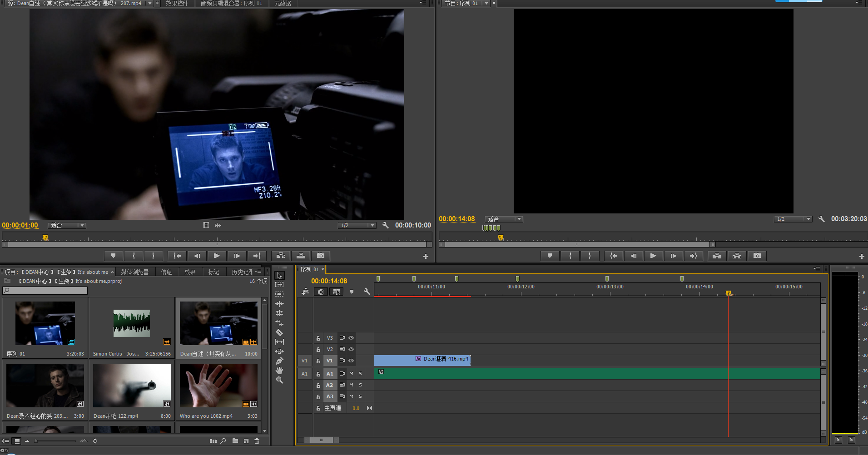
Task: Toggle V3 track output eye icon
Action: [x=351, y=338]
